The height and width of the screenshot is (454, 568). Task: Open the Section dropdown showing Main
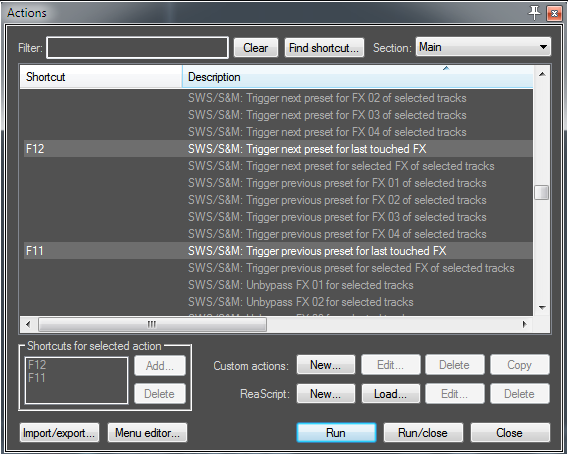[483, 47]
